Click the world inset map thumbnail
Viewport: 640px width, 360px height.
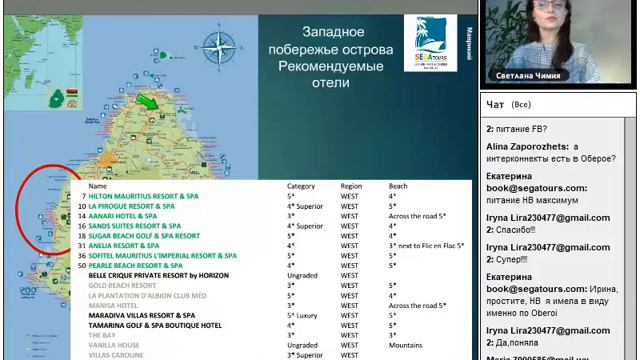(44, 63)
